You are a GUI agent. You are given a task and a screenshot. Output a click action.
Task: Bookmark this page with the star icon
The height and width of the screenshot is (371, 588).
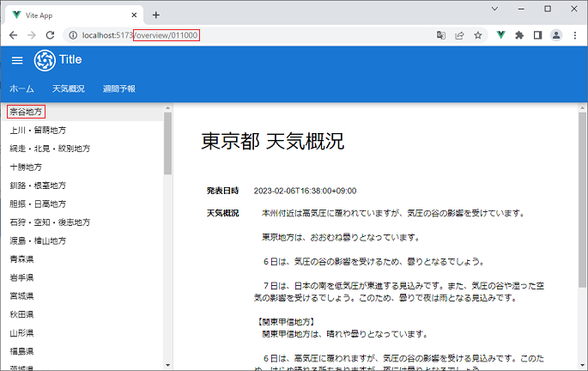point(478,35)
